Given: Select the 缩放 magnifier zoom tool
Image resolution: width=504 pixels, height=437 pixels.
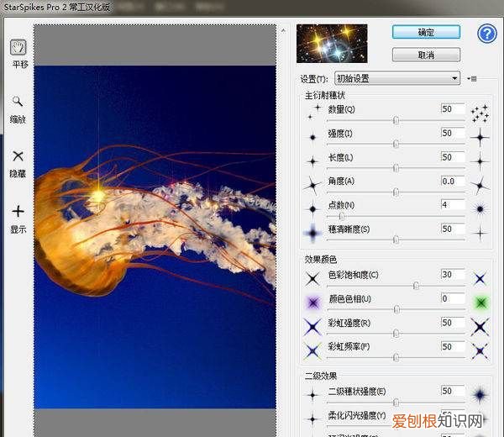Looking at the screenshot, I should click(18, 102).
